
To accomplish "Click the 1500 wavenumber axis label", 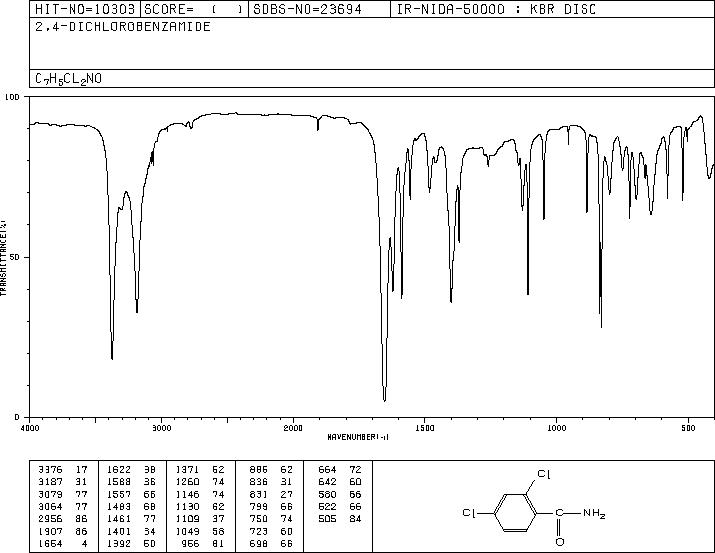I will coord(425,428).
